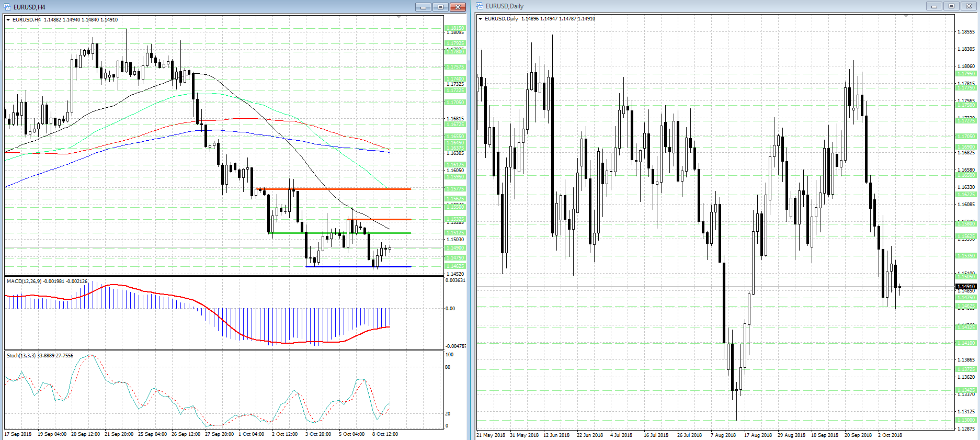Click the 1.12875 price value on the Daily axis
Viewport: 980px width, 440px height.
pyautogui.click(x=966, y=429)
